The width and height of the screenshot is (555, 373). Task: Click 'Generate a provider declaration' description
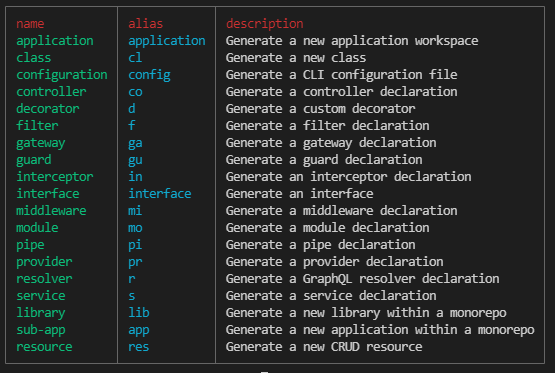click(334, 262)
